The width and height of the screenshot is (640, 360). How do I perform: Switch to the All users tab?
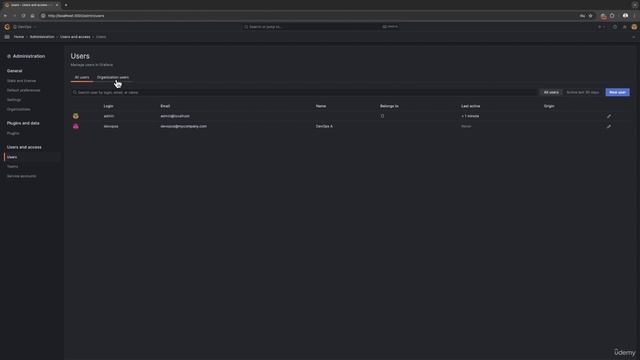pyautogui.click(x=82, y=77)
